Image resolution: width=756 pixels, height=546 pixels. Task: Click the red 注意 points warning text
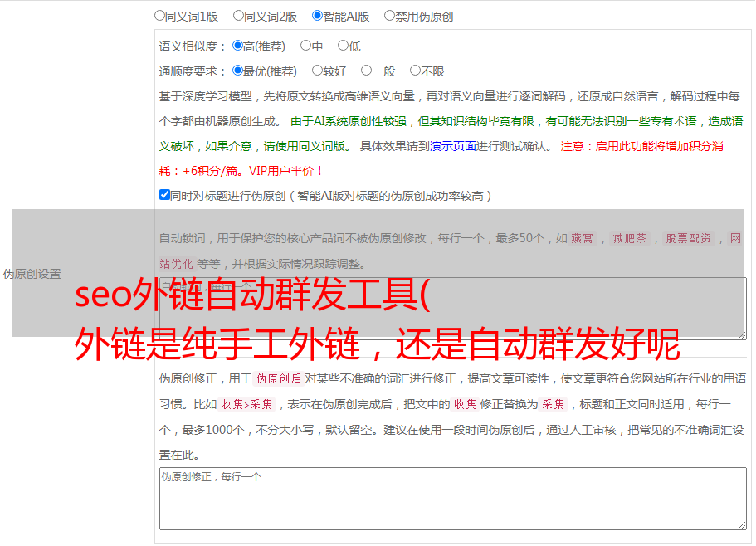441,158
